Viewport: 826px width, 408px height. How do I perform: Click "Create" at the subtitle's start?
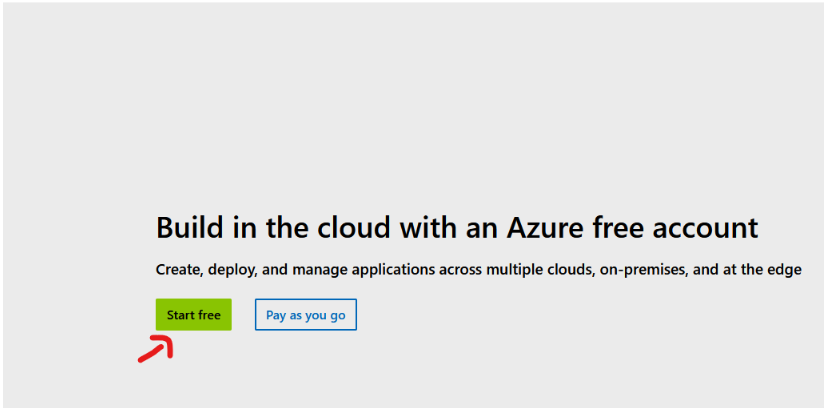(179, 270)
